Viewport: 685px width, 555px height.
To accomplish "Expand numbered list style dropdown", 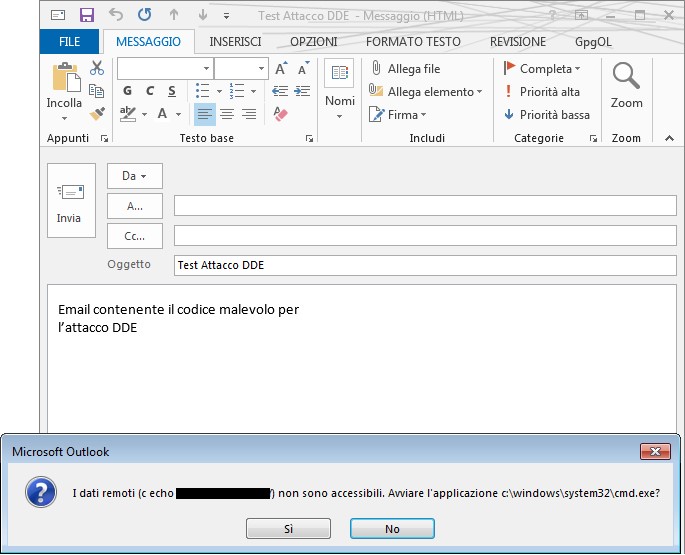I will [x=253, y=91].
